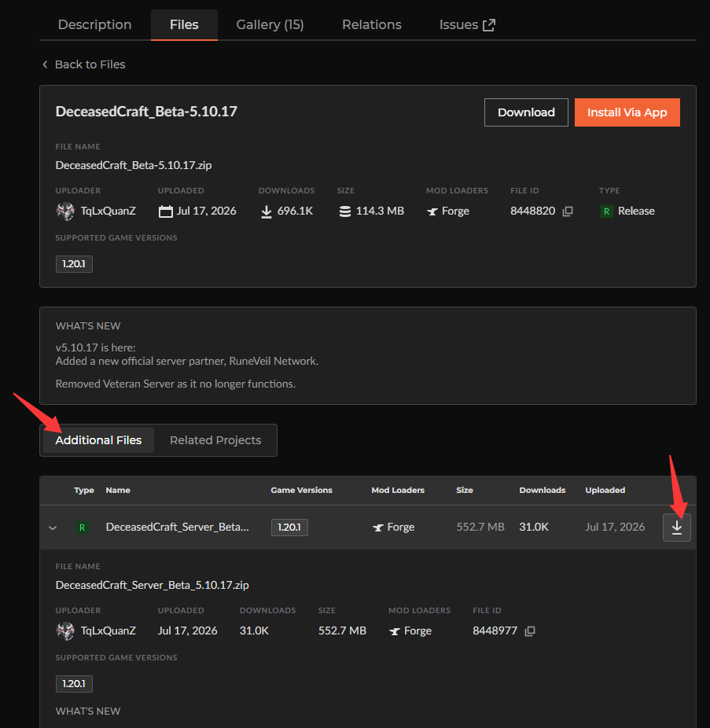Click the 1.20.1 tag in the table row
This screenshot has height=728, width=710.
coord(289,528)
